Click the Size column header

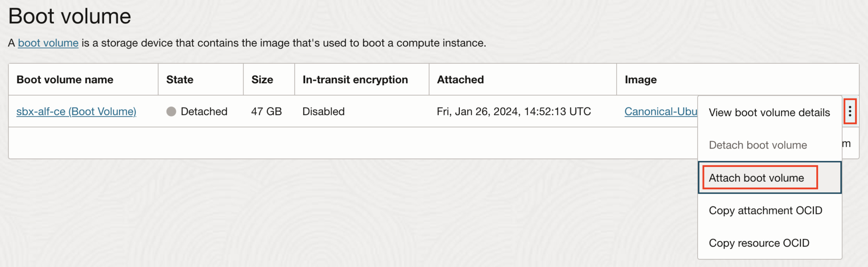tap(262, 80)
